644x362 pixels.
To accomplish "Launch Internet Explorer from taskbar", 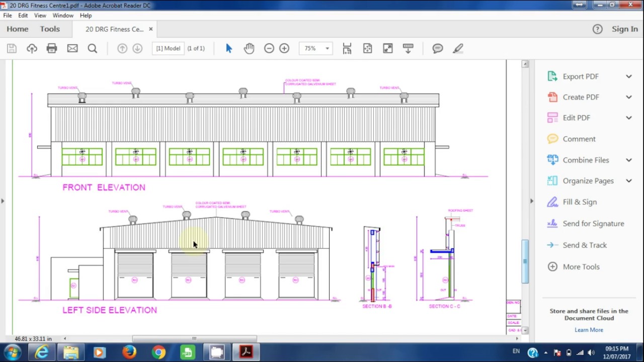I will click(x=42, y=352).
